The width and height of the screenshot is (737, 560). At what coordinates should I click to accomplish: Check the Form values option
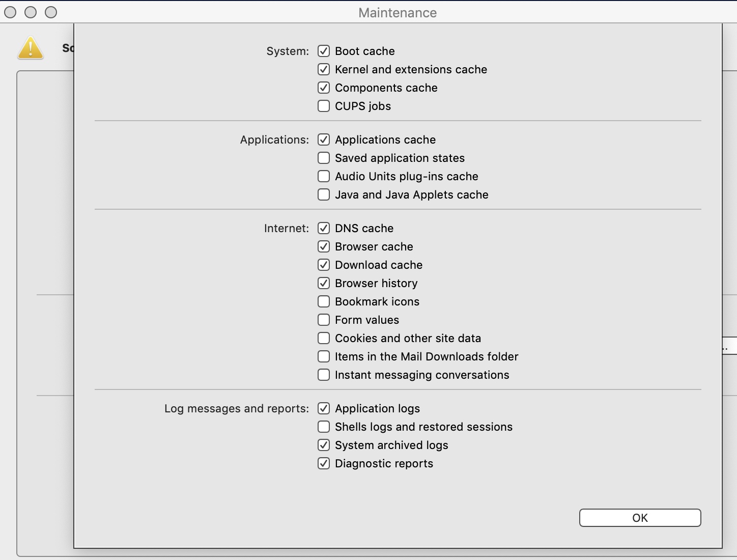click(x=324, y=320)
